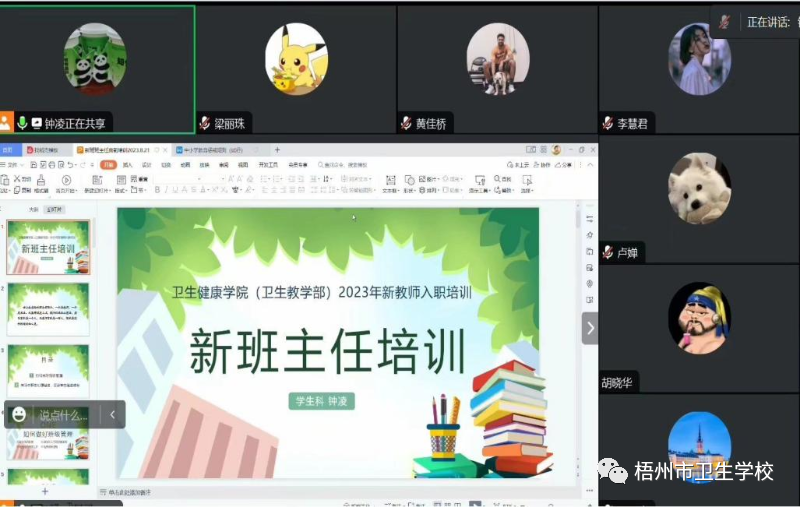
Task: Click the 正在讲话 speaker indicator
Action: pyautogui.click(x=765, y=21)
